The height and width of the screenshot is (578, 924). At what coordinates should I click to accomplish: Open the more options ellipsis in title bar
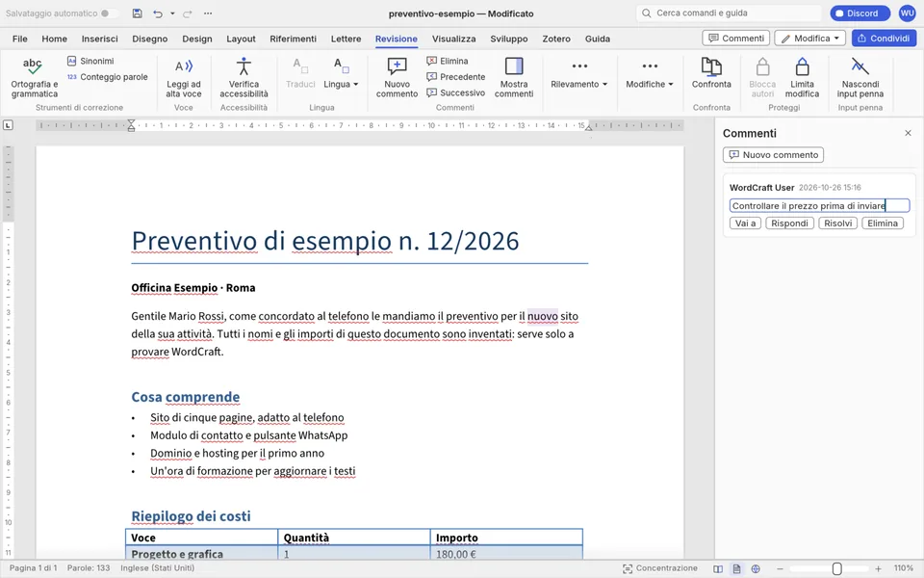[208, 13]
